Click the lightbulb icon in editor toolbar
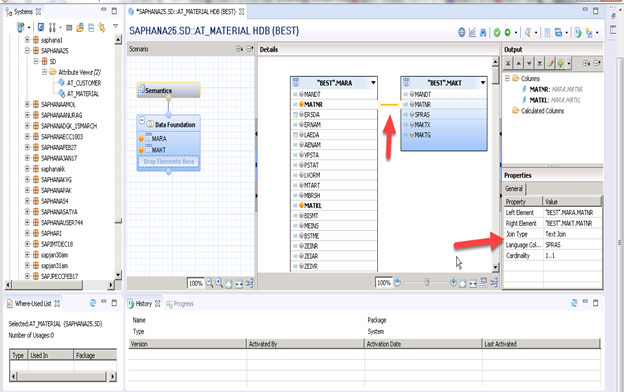This screenshot has height=392, width=624. 589,33
